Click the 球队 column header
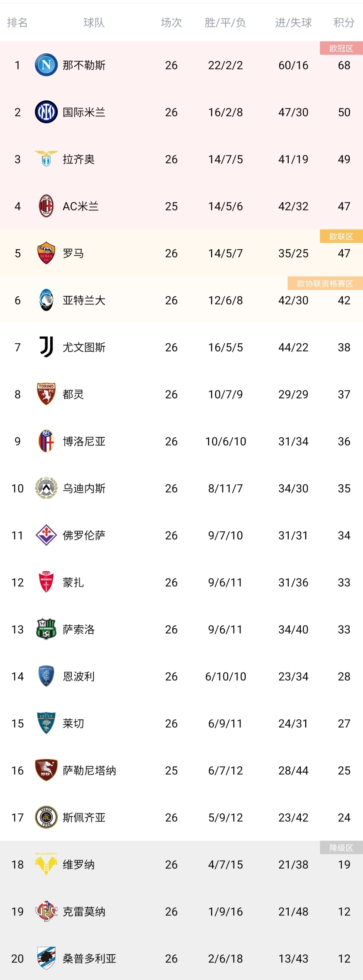The width and height of the screenshot is (363, 980). [x=94, y=23]
